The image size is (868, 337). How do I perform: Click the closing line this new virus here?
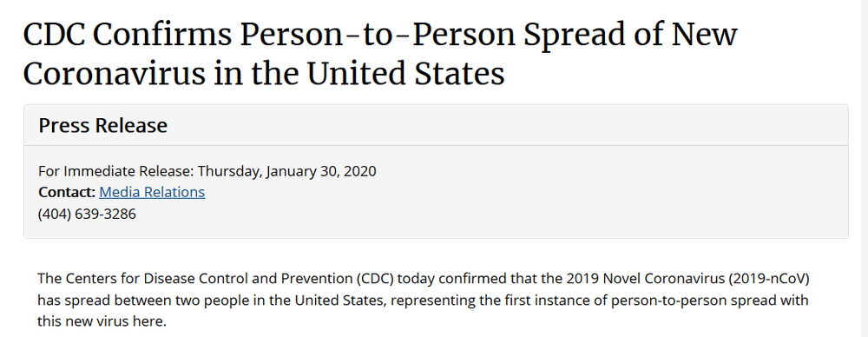coord(102,321)
